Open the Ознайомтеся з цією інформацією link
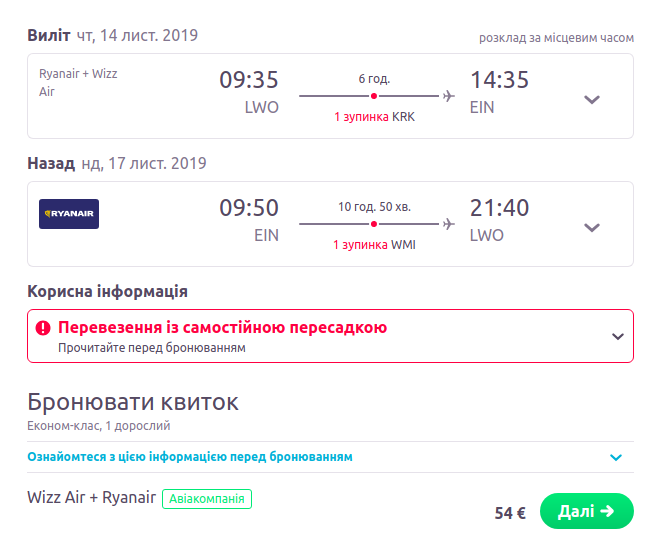Image resolution: width=660 pixels, height=535 pixels. click(190, 457)
